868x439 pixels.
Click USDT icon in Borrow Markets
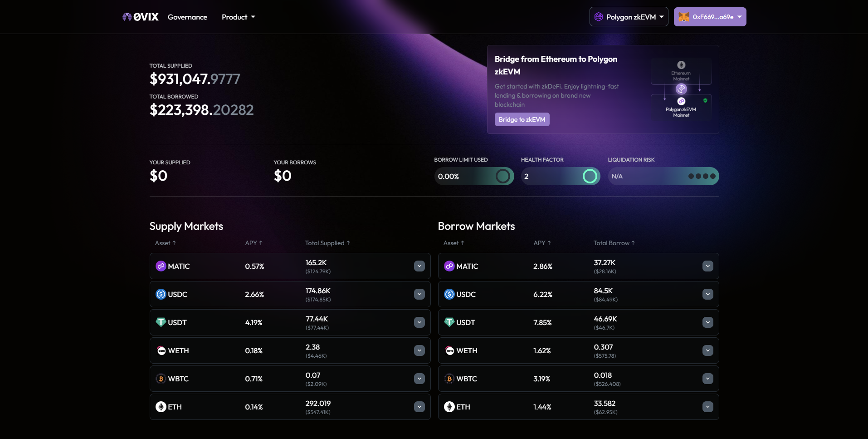click(x=449, y=322)
